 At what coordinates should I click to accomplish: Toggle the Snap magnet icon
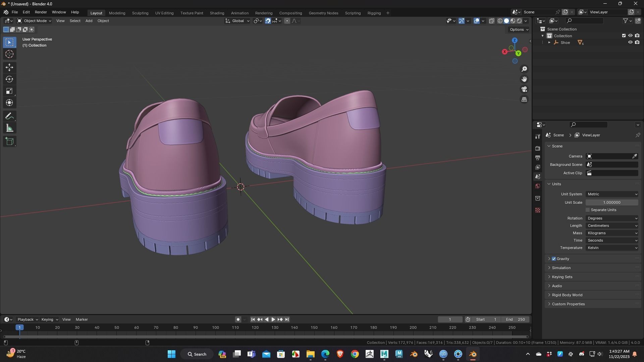pos(268,21)
